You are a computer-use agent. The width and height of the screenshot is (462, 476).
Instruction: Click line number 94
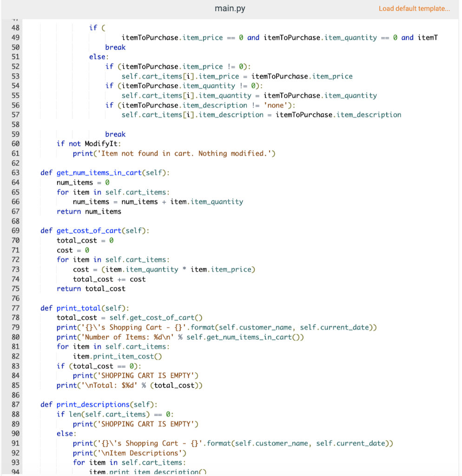(15, 471)
